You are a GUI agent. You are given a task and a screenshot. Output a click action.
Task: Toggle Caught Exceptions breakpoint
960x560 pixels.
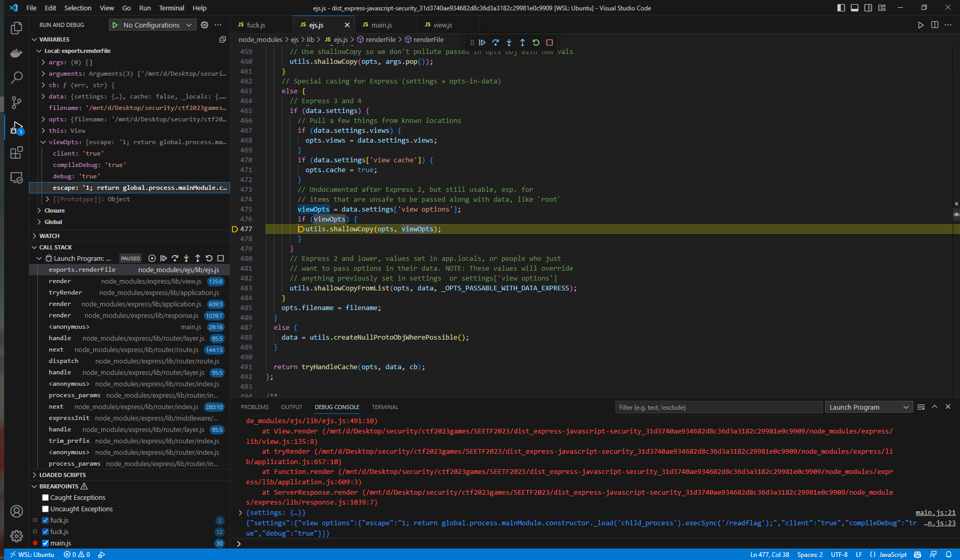[45, 497]
